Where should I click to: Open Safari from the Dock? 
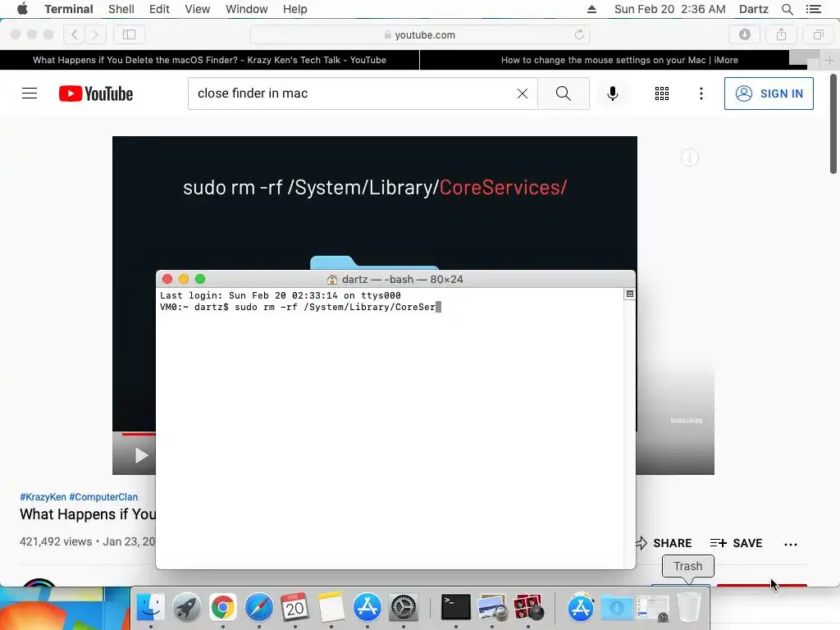coord(258,608)
